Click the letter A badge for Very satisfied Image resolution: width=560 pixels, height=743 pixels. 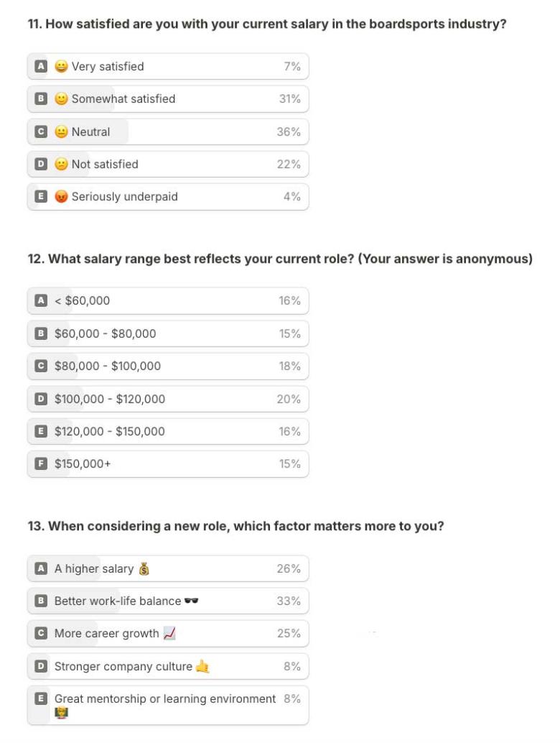click(41, 66)
